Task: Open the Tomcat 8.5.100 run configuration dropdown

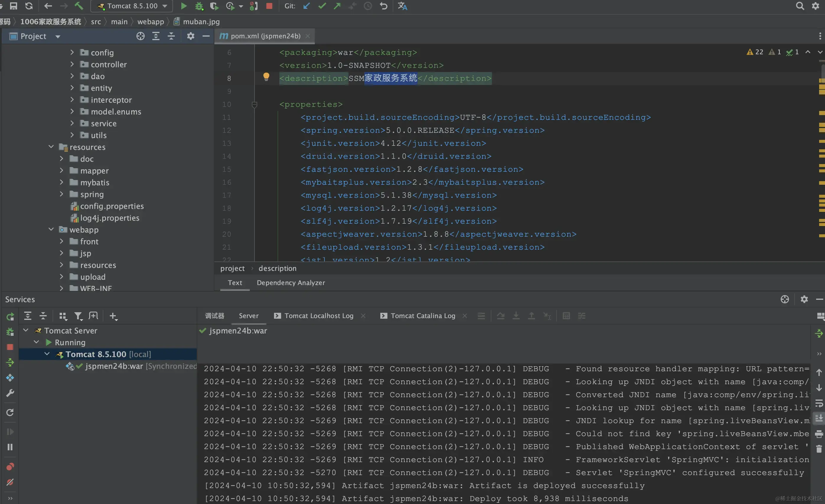Action: pos(132,6)
